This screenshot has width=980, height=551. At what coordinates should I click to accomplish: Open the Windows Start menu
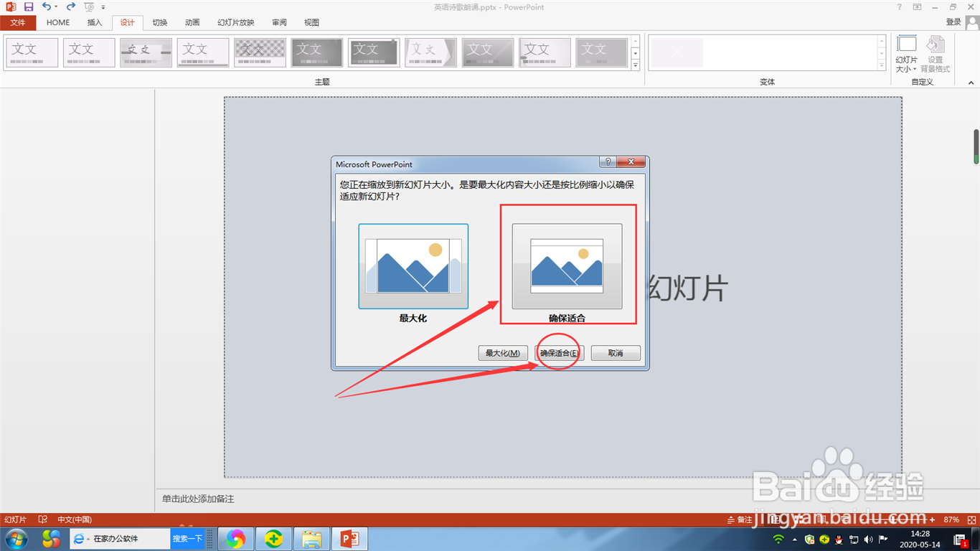[16, 538]
